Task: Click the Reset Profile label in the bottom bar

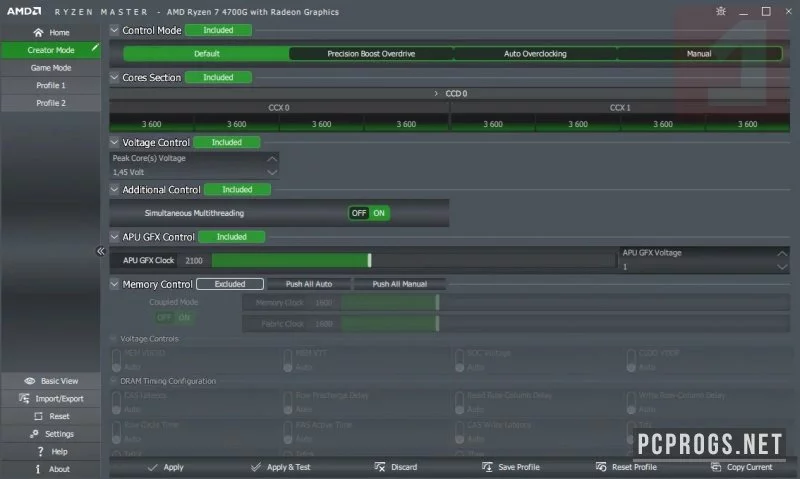Action: pyautogui.click(x=634, y=467)
